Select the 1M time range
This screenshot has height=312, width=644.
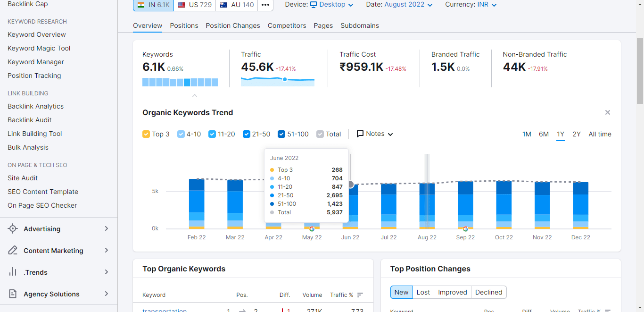[527, 134]
